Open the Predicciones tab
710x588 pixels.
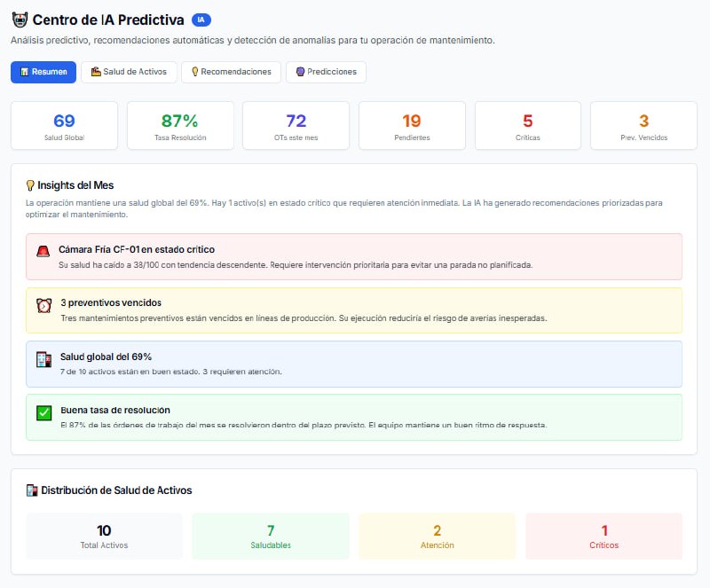326,72
